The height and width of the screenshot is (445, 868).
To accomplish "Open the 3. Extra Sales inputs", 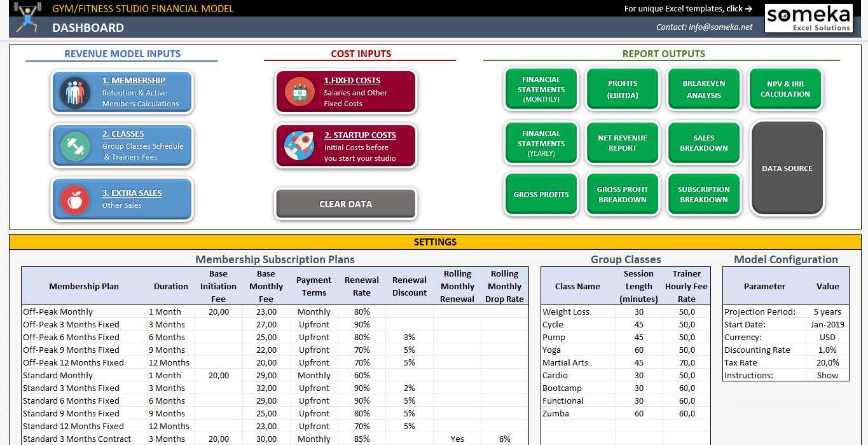I will pos(122,200).
